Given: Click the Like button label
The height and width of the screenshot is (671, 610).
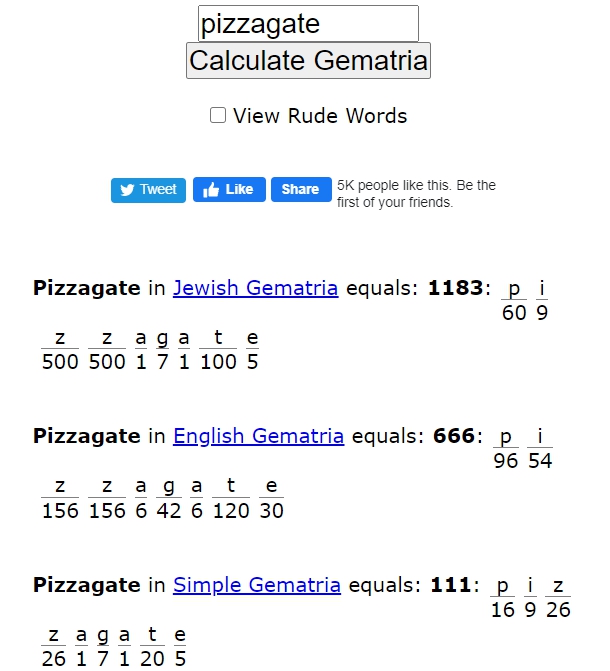Looking at the screenshot, I should click(239, 189).
